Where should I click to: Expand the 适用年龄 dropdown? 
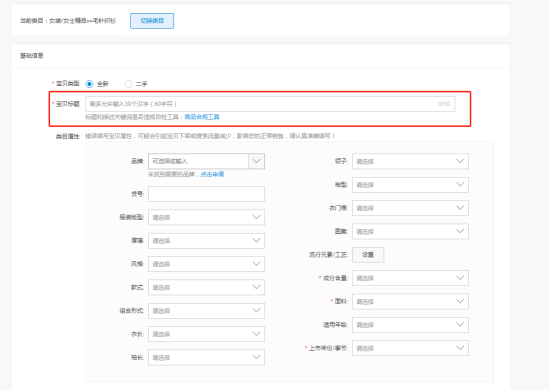tap(410, 325)
